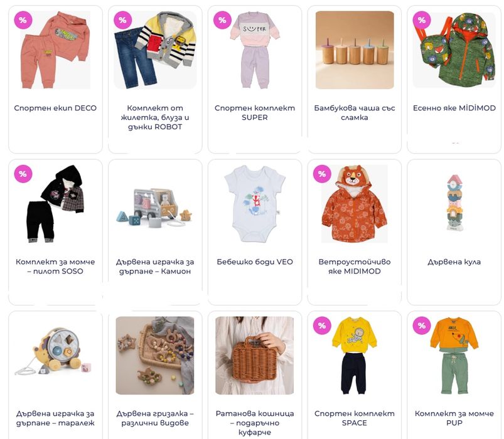Image resolution: width=504 pixels, height=439 pixels.
Task: Click the sale badge on Спортен комплект SUPER
Action: (x=222, y=20)
